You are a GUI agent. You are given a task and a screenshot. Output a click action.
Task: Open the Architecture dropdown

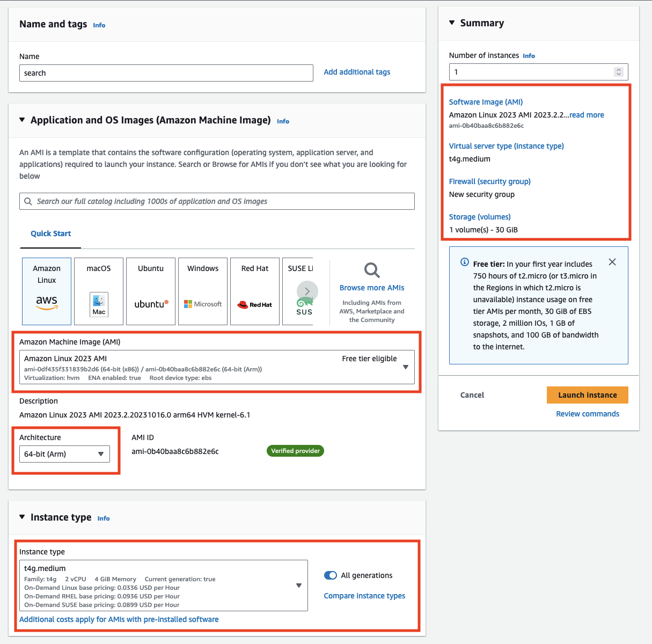[64, 454]
